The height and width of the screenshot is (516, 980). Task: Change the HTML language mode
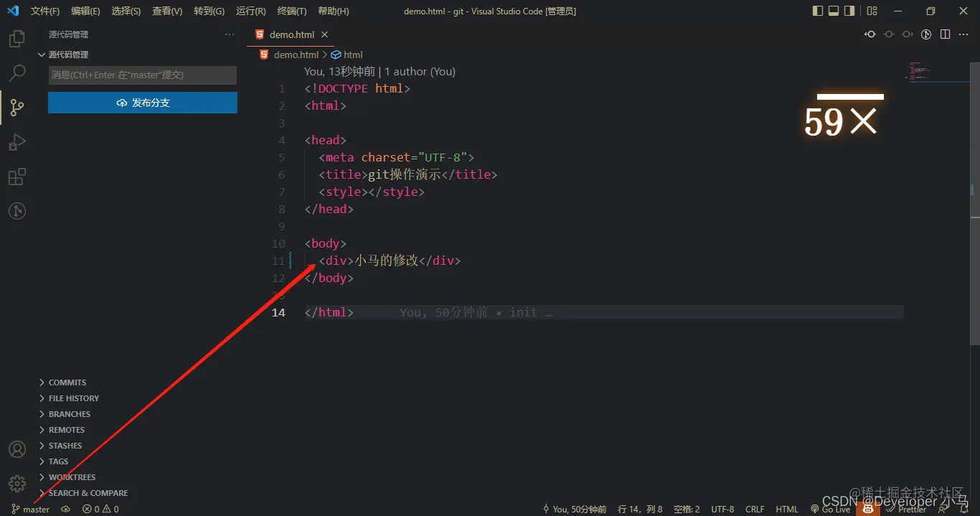click(x=787, y=509)
